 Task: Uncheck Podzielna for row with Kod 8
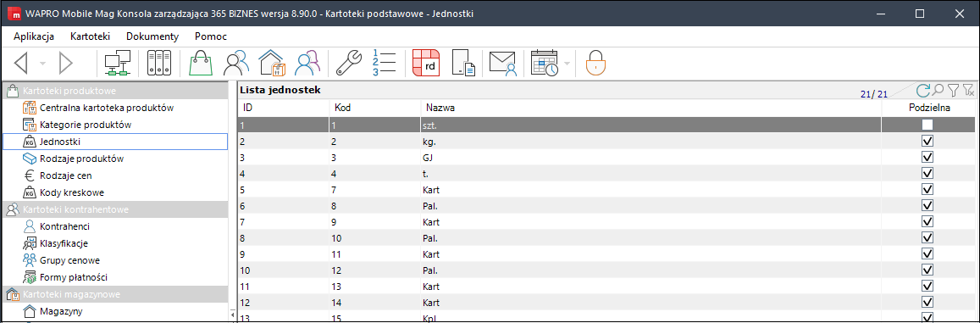[927, 205]
